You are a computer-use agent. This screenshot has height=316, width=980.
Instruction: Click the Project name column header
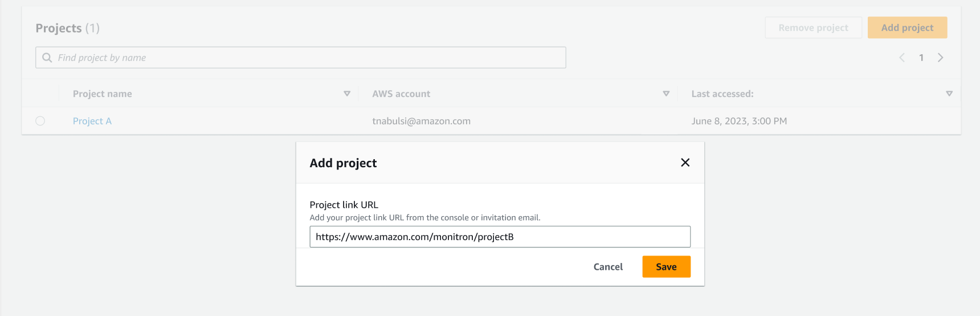(103, 94)
